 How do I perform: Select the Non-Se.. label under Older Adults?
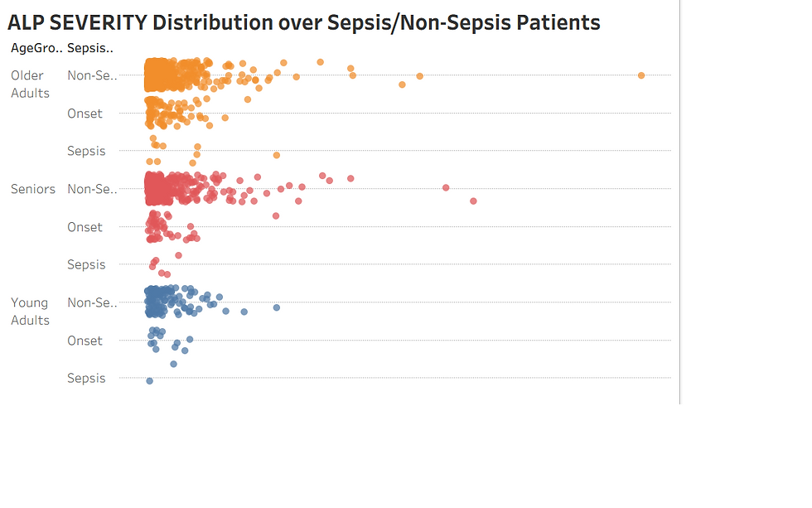point(92,75)
